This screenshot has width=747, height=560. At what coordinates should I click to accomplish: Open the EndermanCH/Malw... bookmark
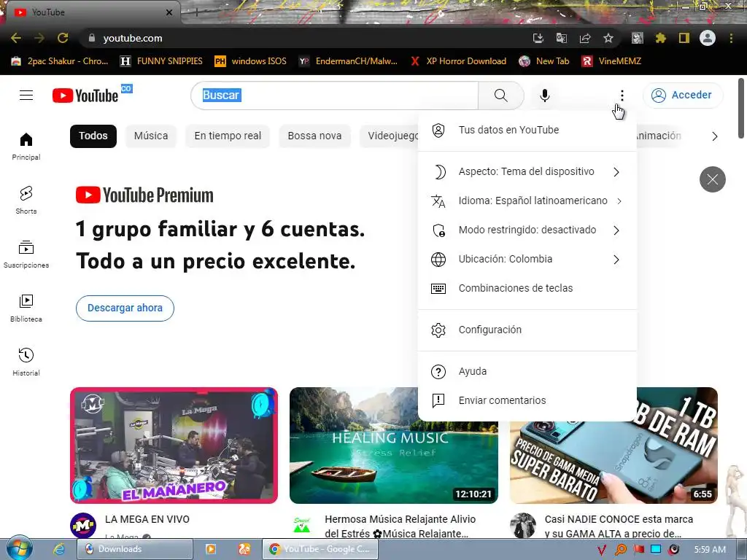[348, 61]
